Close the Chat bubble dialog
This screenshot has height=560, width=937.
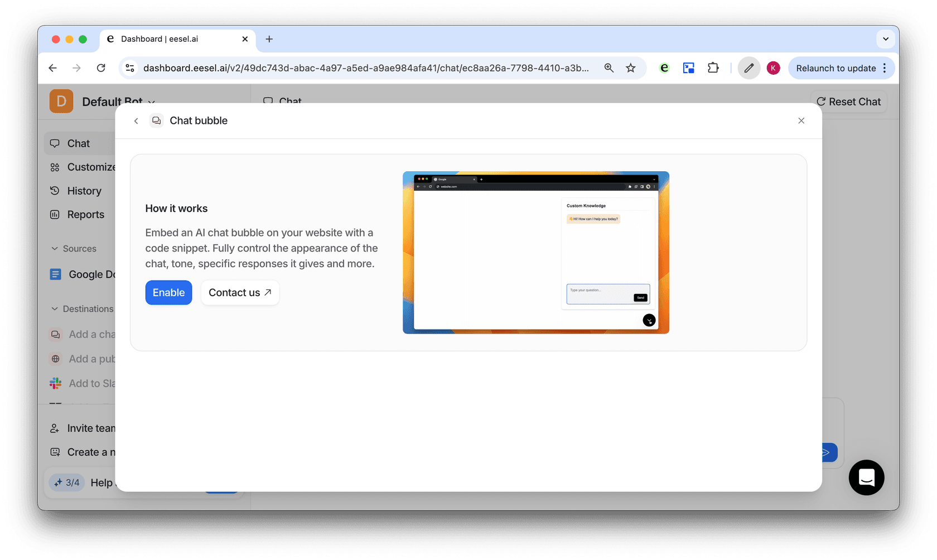click(801, 120)
